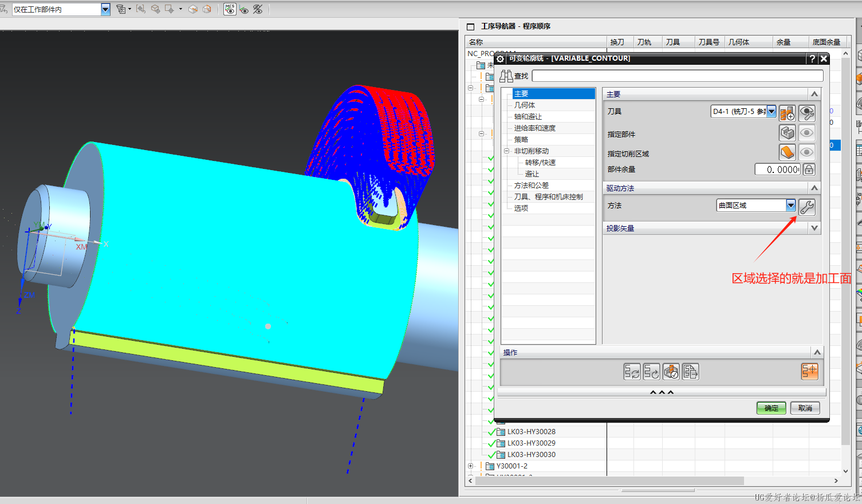Click the 刀轨 column header
Image resolution: width=862 pixels, height=504 pixels.
(x=648, y=42)
